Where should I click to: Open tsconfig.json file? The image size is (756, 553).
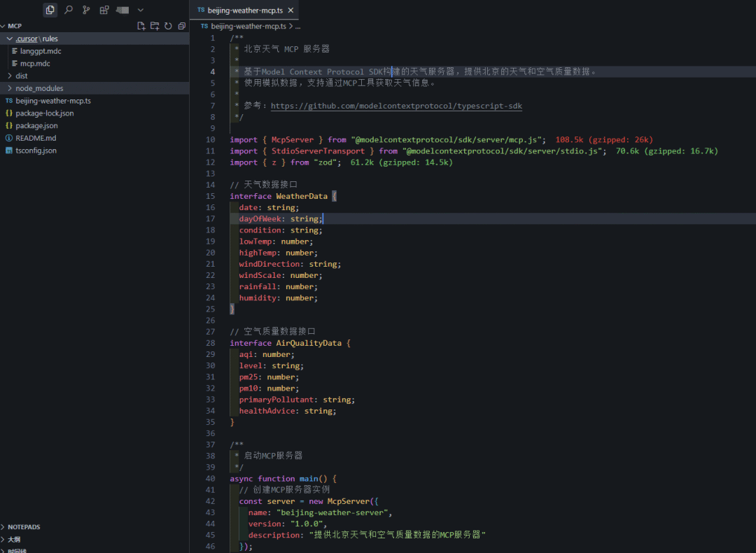point(36,150)
